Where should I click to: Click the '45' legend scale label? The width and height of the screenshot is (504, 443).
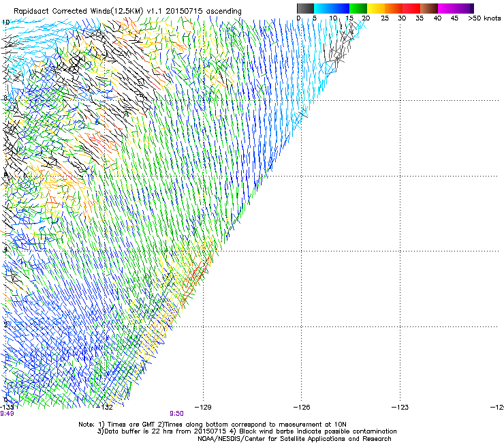[x=454, y=18]
